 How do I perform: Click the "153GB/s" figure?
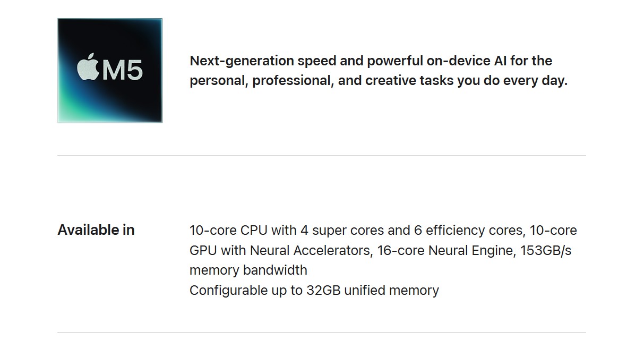click(x=546, y=250)
